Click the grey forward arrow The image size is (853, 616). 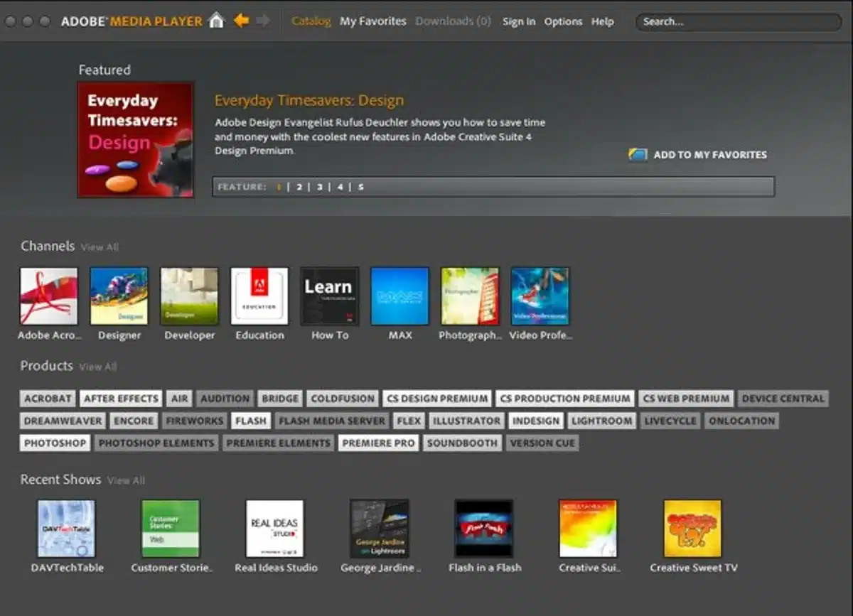[263, 21]
